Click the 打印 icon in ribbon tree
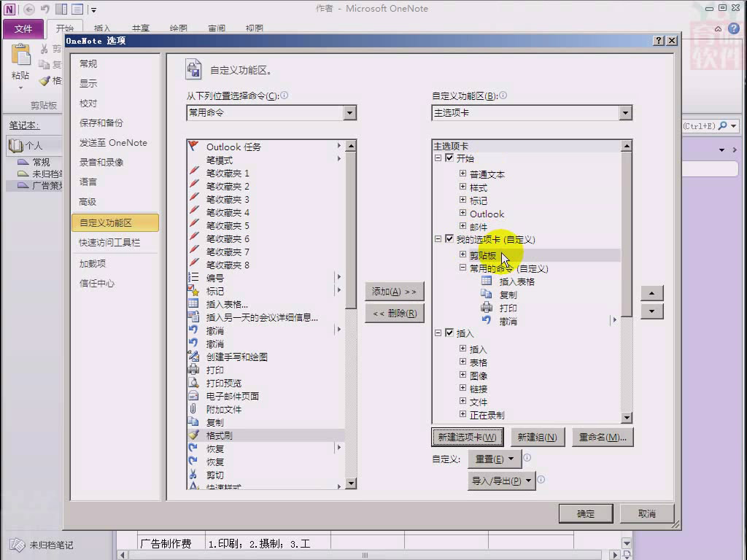 point(487,307)
